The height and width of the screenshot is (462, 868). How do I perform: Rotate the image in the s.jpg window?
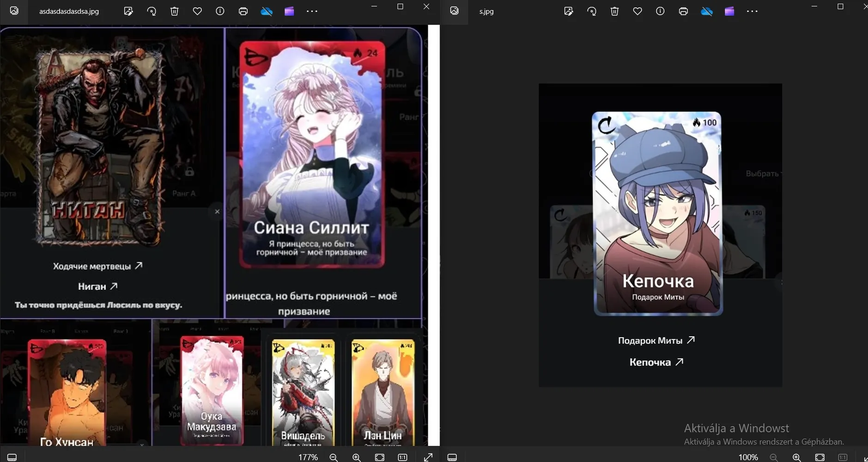(x=592, y=11)
